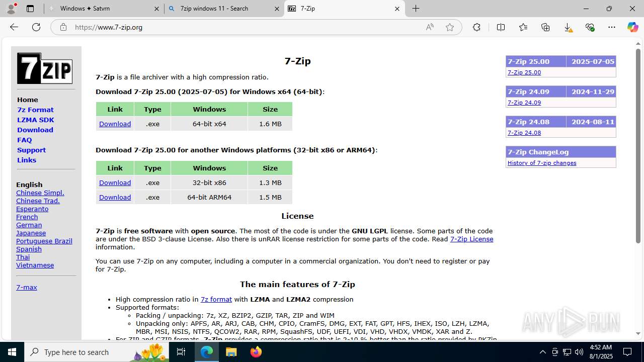
Task: Switch language to Esperanto
Action: click(x=32, y=209)
